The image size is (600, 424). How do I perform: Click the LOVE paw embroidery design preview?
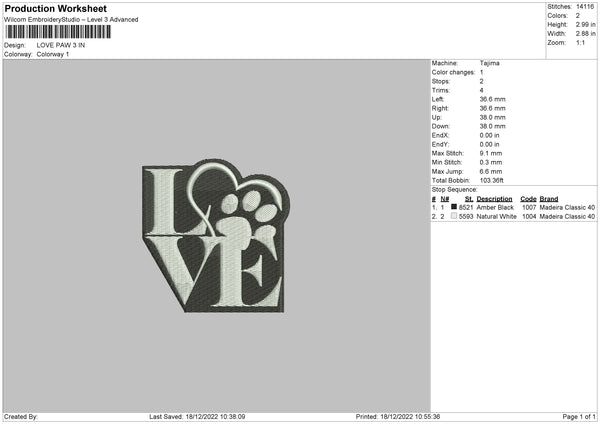(x=216, y=236)
